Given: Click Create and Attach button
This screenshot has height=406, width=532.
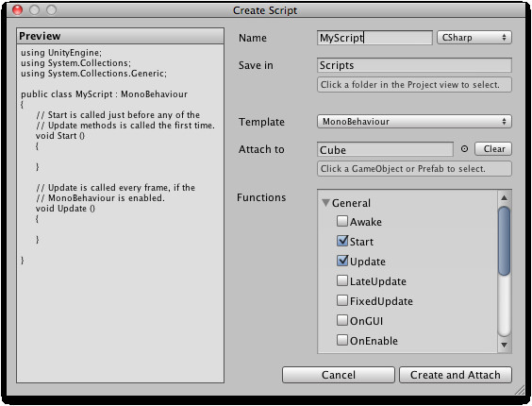Looking at the screenshot, I should [x=456, y=375].
